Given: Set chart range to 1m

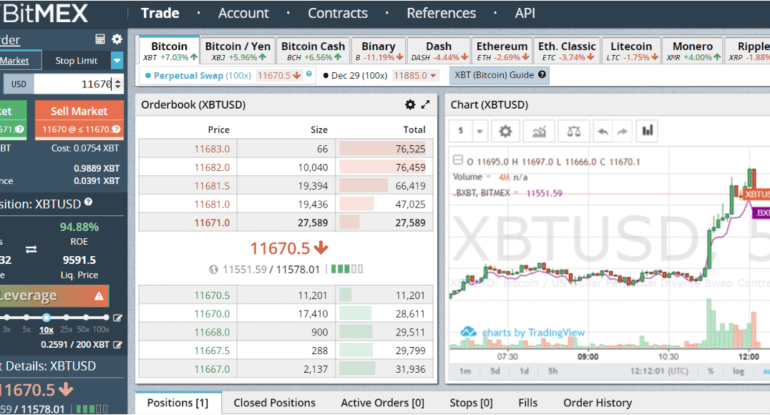Looking at the screenshot, I should click(465, 371).
